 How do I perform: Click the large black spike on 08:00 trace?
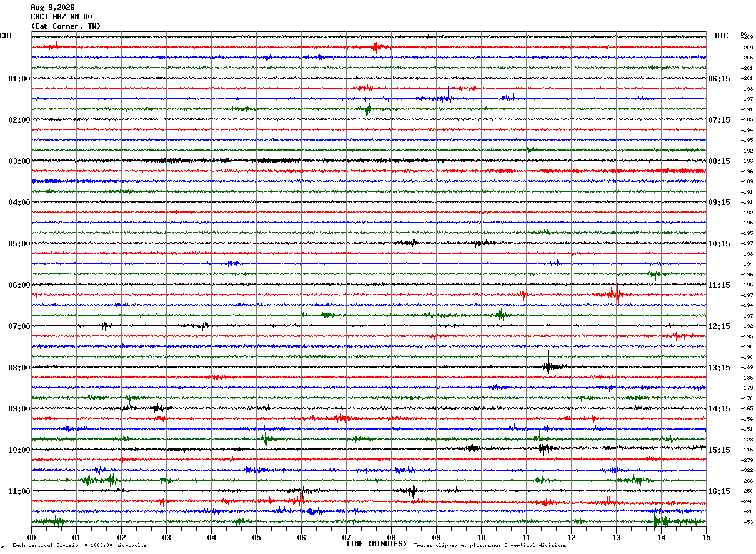pyautogui.click(x=549, y=363)
